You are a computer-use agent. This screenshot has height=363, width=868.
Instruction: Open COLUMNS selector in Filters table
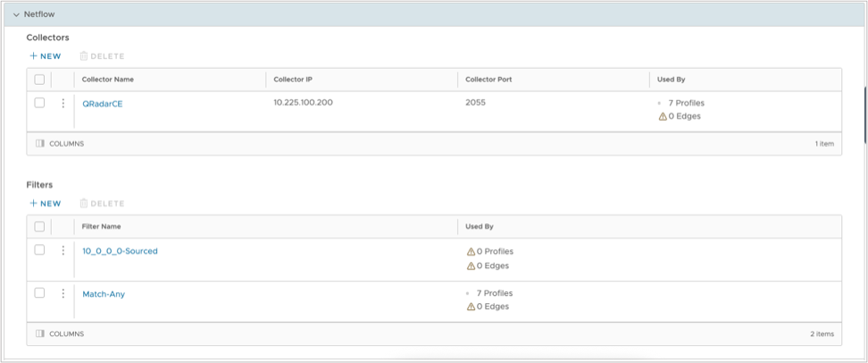60,333
